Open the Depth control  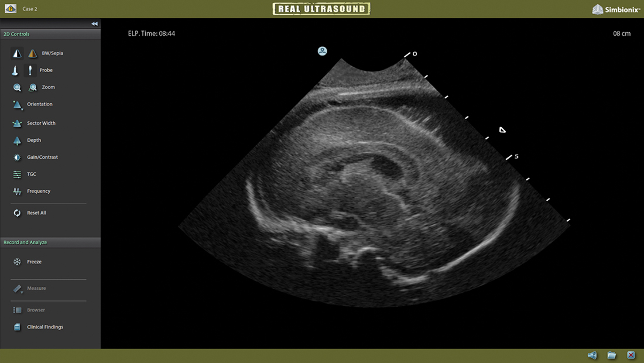point(27,141)
